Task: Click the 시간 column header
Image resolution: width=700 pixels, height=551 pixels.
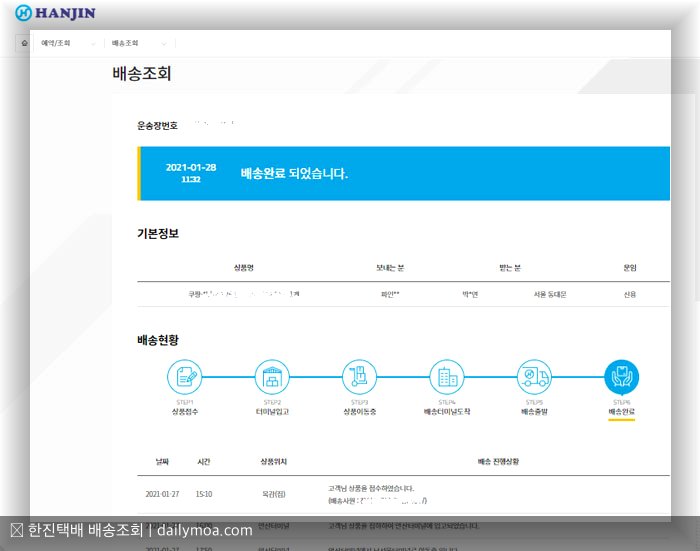Action: (204, 462)
